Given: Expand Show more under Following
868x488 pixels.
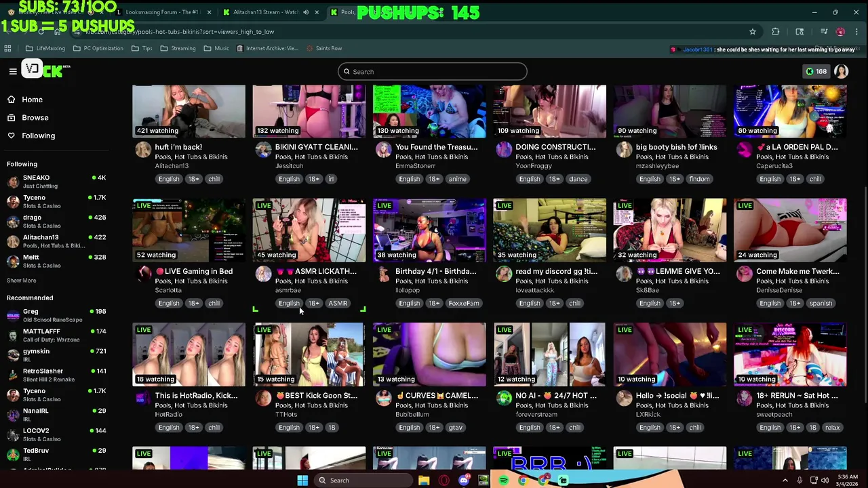Looking at the screenshot, I should tap(22, 281).
